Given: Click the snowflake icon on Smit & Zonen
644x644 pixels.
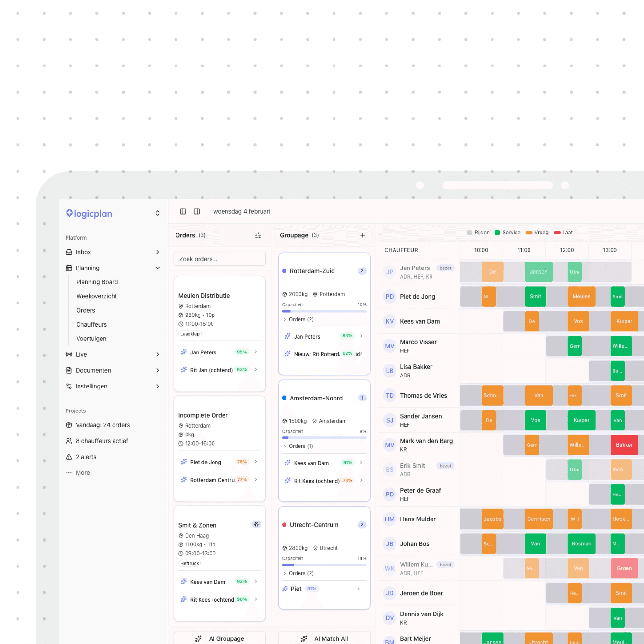Looking at the screenshot, I should (256, 524).
